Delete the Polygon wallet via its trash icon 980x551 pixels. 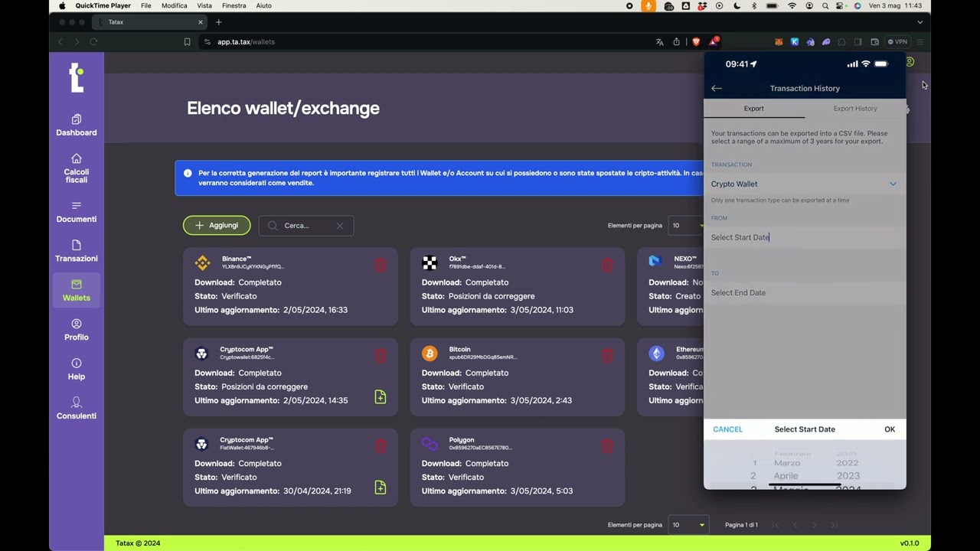click(607, 445)
